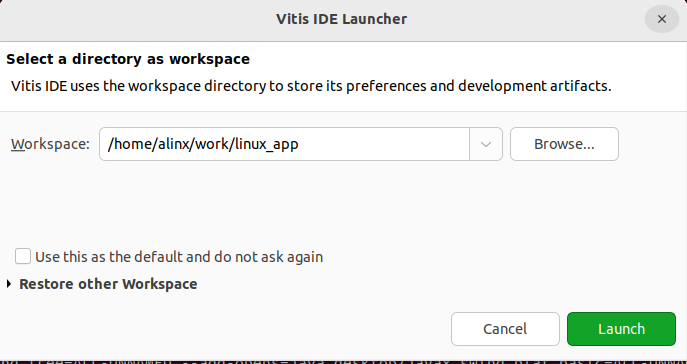Viewport: 687px width, 364px height.
Task: Place cursor at end of /home/alinx/work/linux_app
Action: 299,144
